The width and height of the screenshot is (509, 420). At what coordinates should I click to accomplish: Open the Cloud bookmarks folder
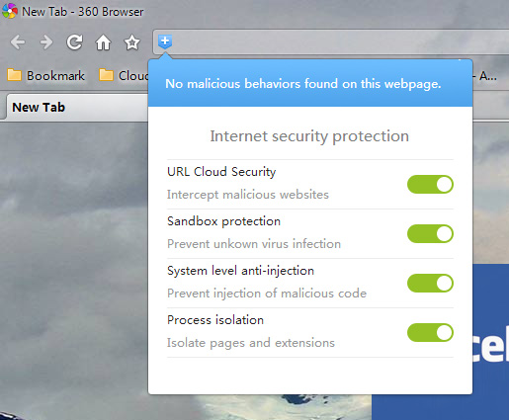coord(124,75)
